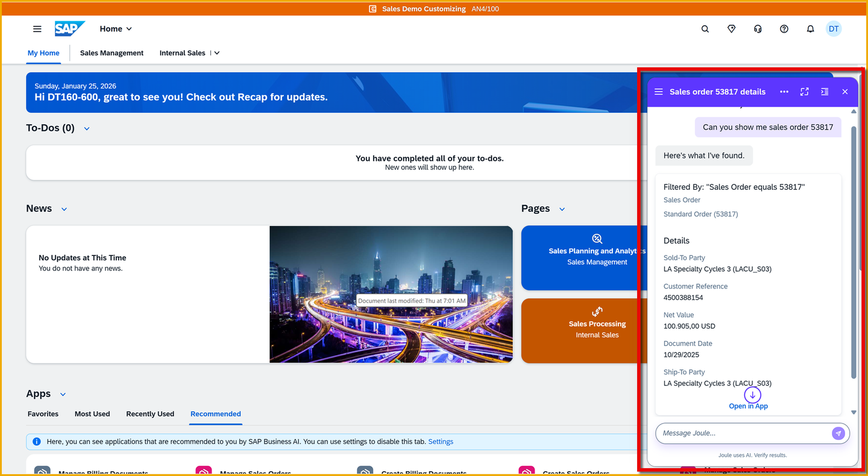Open the Settings link in notice

click(x=441, y=442)
